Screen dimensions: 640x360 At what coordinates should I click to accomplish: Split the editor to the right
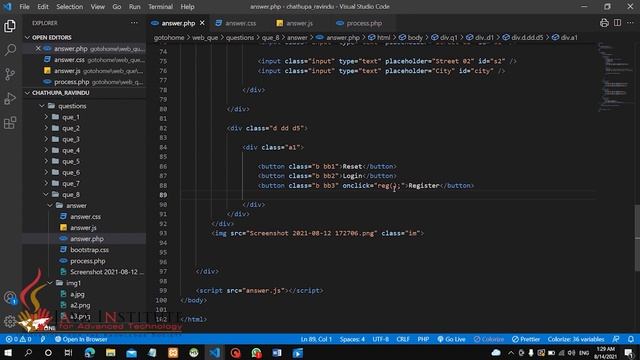[617, 23]
